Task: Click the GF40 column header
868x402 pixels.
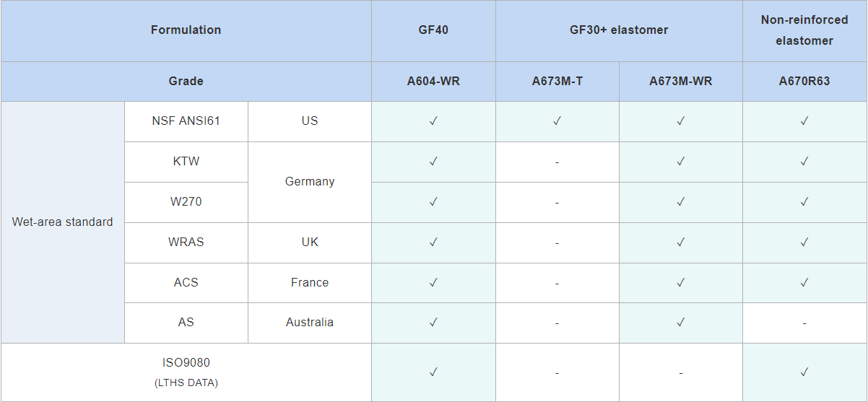Action: (x=433, y=30)
